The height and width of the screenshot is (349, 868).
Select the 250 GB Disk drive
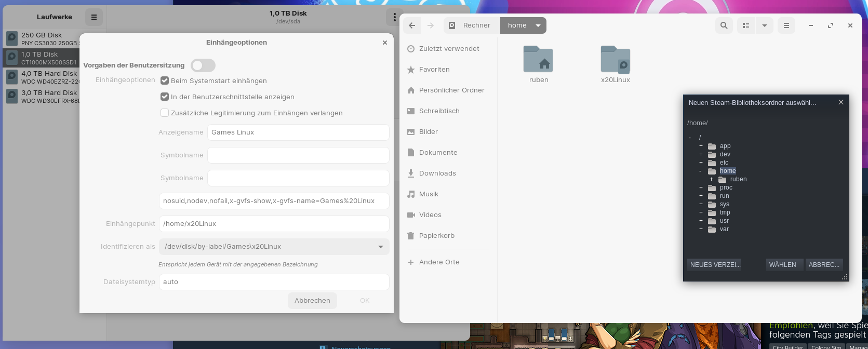click(x=42, y=39)
